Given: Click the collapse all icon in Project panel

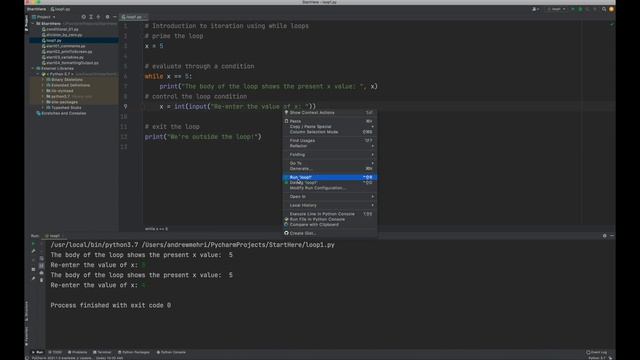Looking at the screenshot, I should pos(98,17).
